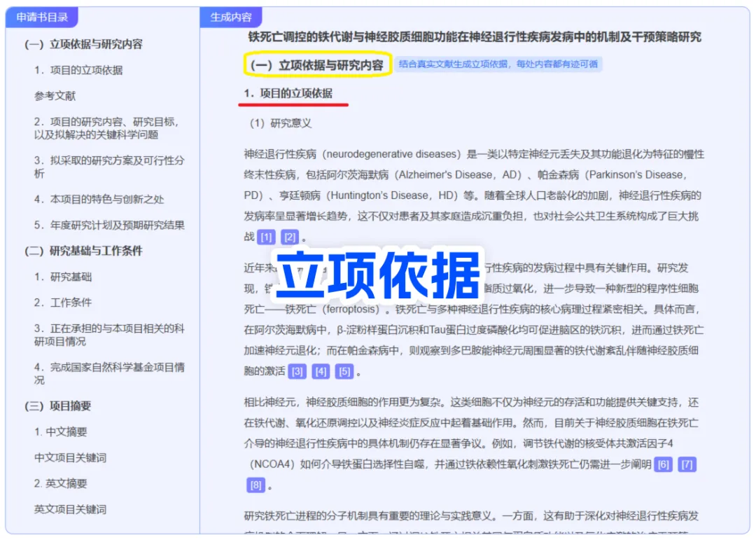Open citation reference [8]
This screenshot has width=756, height=540.
(x=255, y=485)
